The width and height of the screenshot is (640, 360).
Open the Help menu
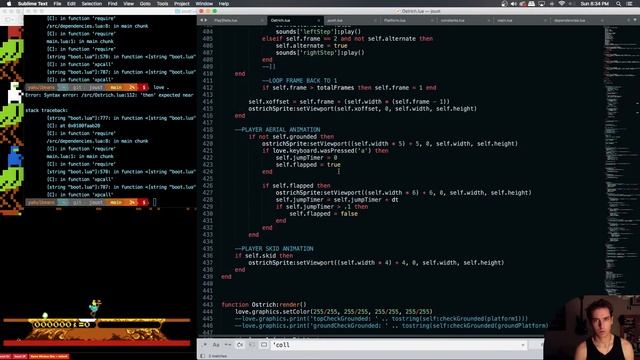[x=224, y=4]
